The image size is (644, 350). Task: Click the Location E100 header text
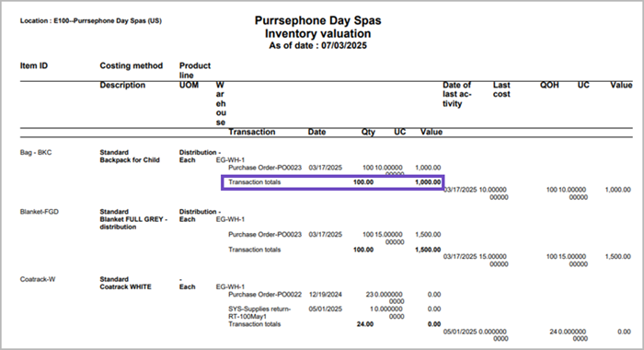(x=91, y=21)
